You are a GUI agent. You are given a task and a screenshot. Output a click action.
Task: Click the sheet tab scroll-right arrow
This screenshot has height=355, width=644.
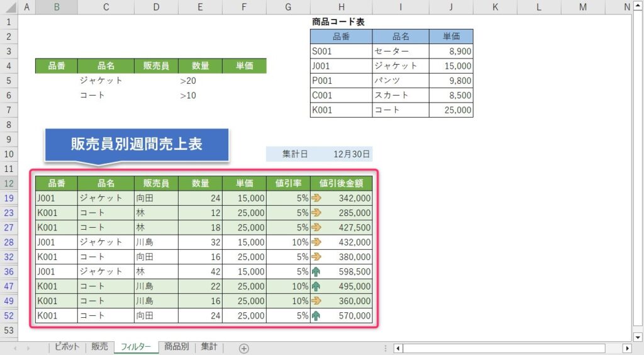(28, 348)
